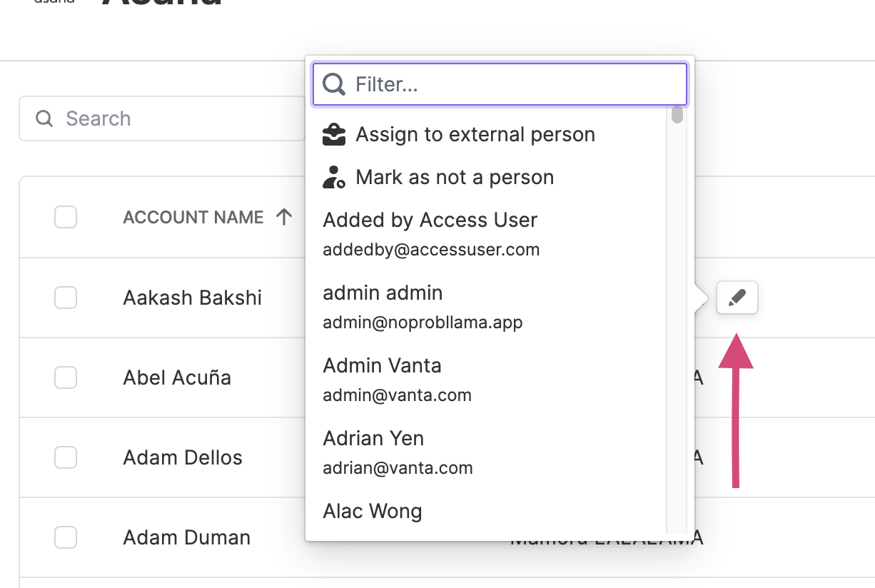Select Added by Access User from list
This screenshot has height=588, width=875.
point(489,234)
